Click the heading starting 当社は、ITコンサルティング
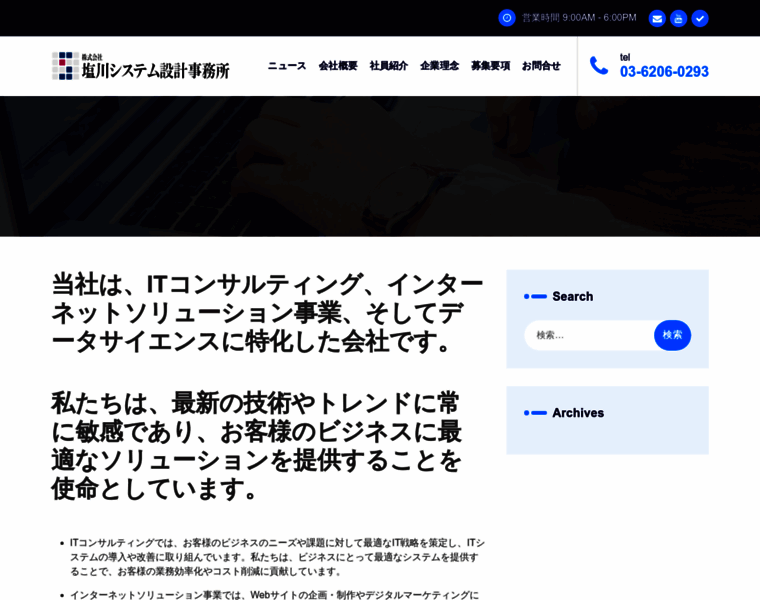The image size is (760, 600). 267,313
